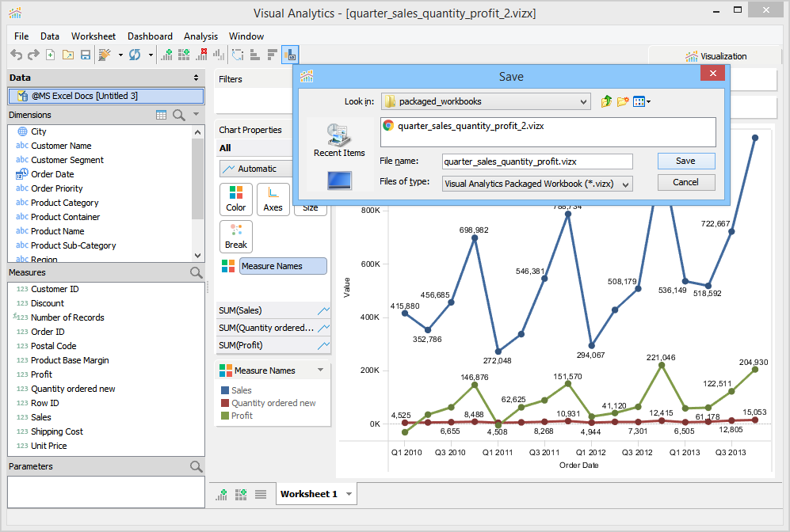790x532 pixels.
Task: Toggle the Data panel collapse arrows
Action: coord(196,78)
